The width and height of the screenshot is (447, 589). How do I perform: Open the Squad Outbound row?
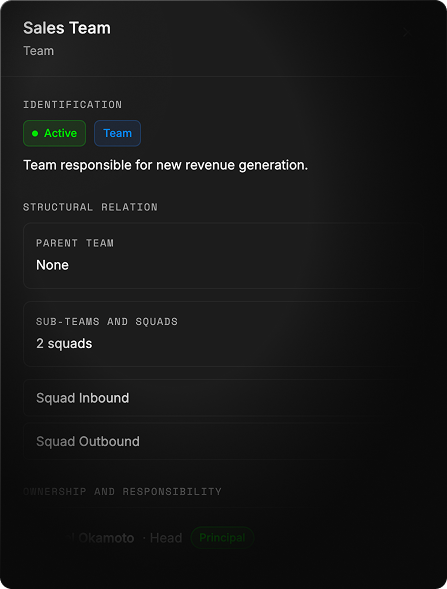[x=224, y=441]
